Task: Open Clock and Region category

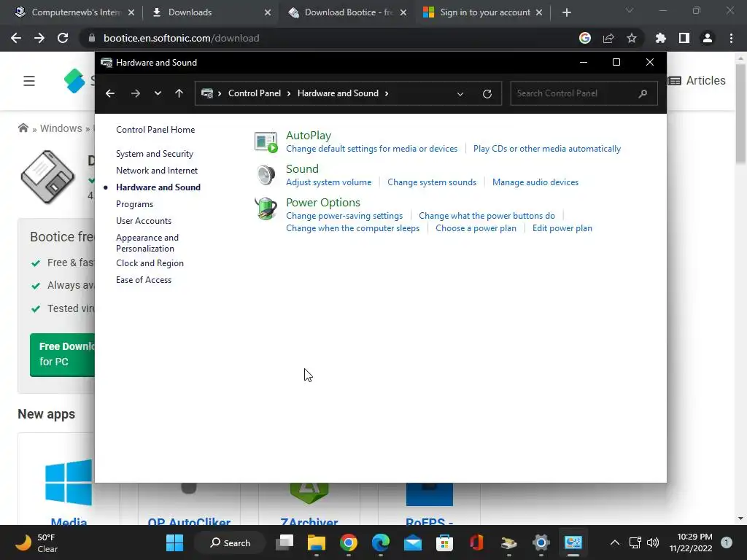Action: pos(150,262)
